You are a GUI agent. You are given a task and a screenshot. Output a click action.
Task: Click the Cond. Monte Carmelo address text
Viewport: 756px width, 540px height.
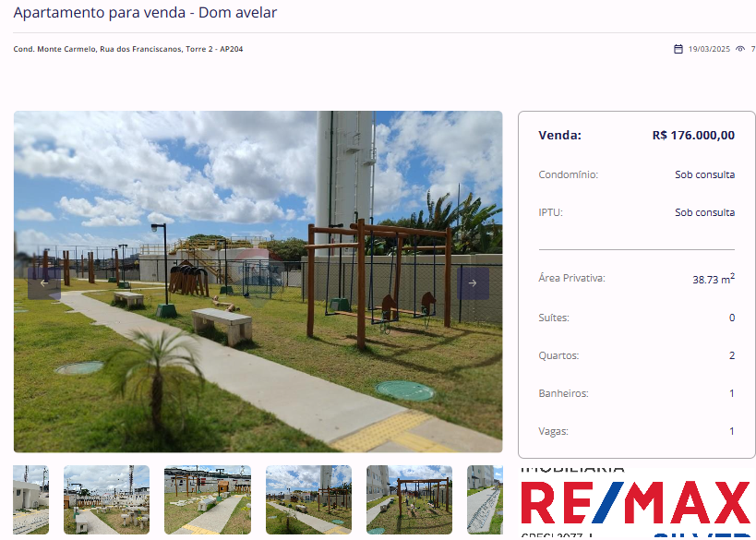click(128, 49)
